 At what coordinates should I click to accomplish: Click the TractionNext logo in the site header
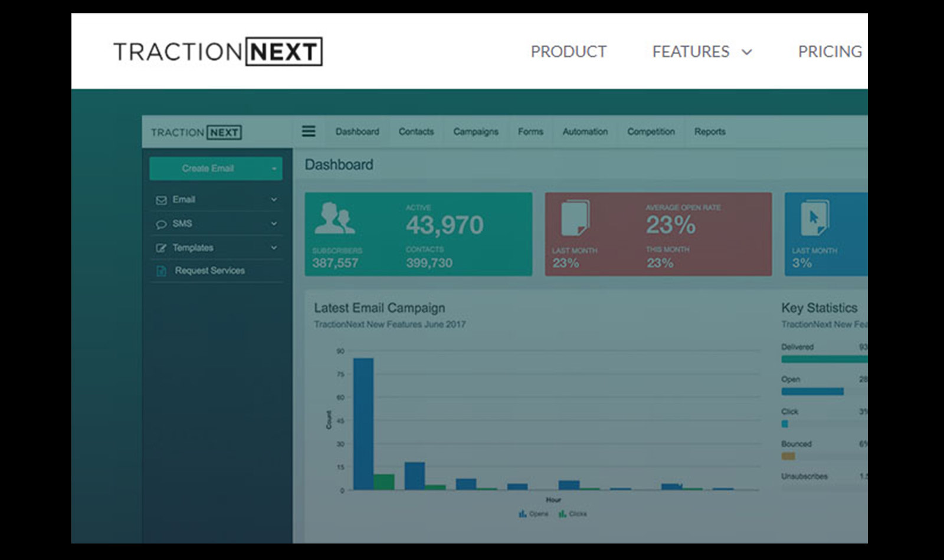[x=218, y=51]
